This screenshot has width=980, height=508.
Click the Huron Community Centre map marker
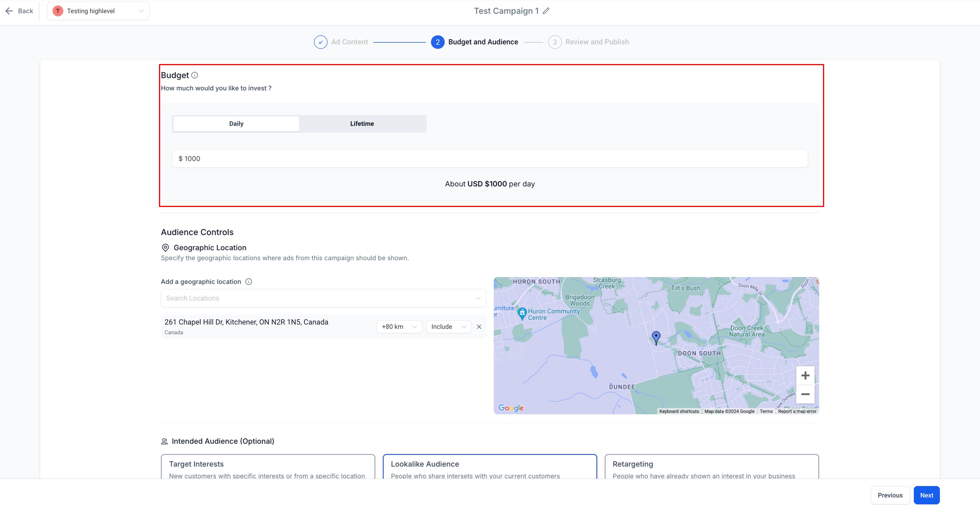tap(522, 313)
